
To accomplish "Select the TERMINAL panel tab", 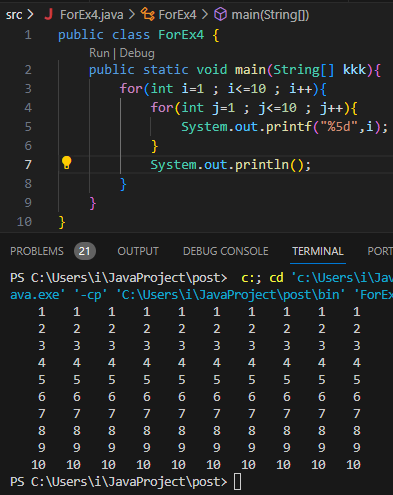I will click(318, 251).
